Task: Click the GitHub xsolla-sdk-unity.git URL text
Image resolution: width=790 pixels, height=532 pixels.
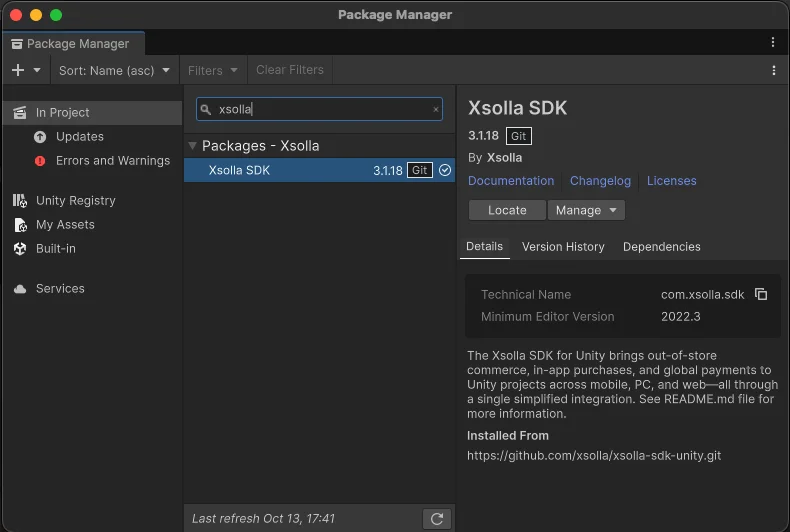Action: pyautogui.click(x=594, y=455)
